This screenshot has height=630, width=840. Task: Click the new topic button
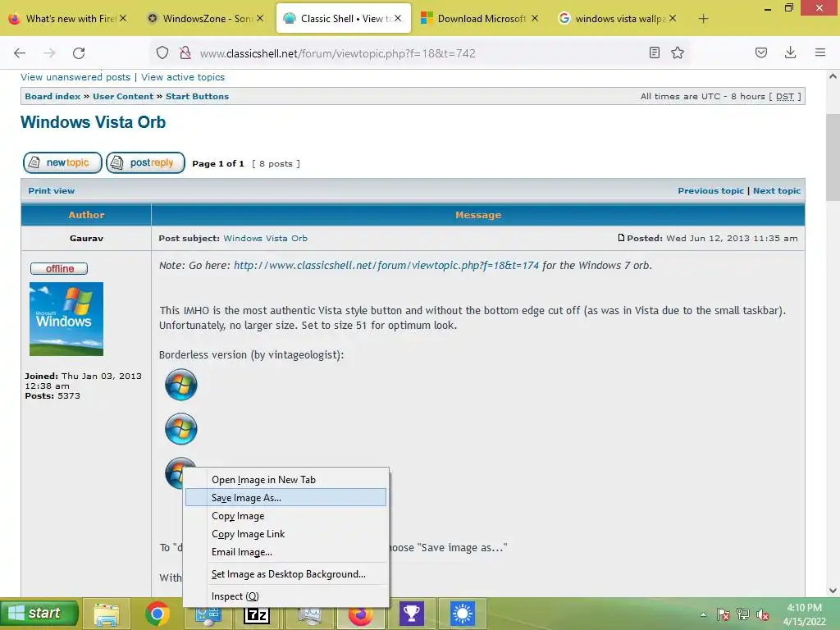(x=62, y=163)
